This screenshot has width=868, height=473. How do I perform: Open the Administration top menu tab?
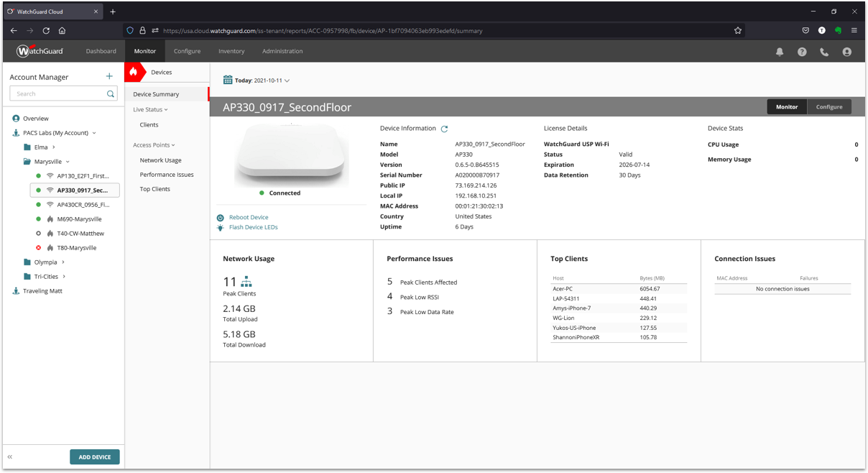click(x=282, y=52)
